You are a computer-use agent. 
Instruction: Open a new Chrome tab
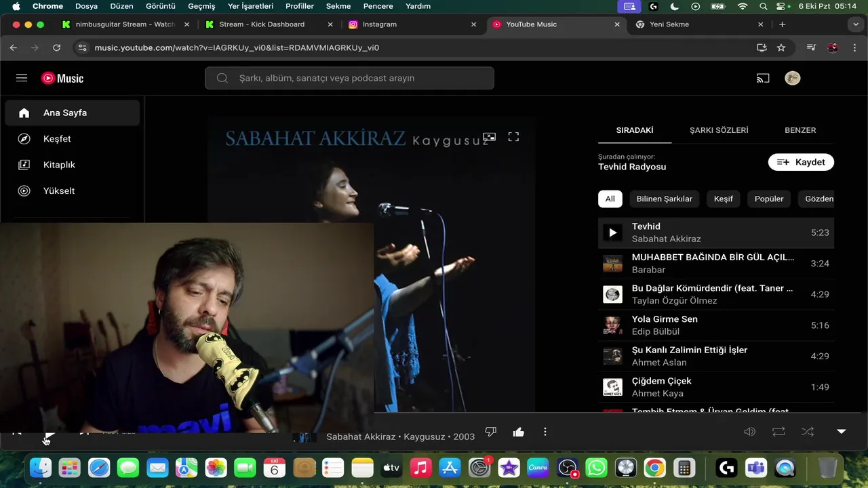[x=783, y=24]
